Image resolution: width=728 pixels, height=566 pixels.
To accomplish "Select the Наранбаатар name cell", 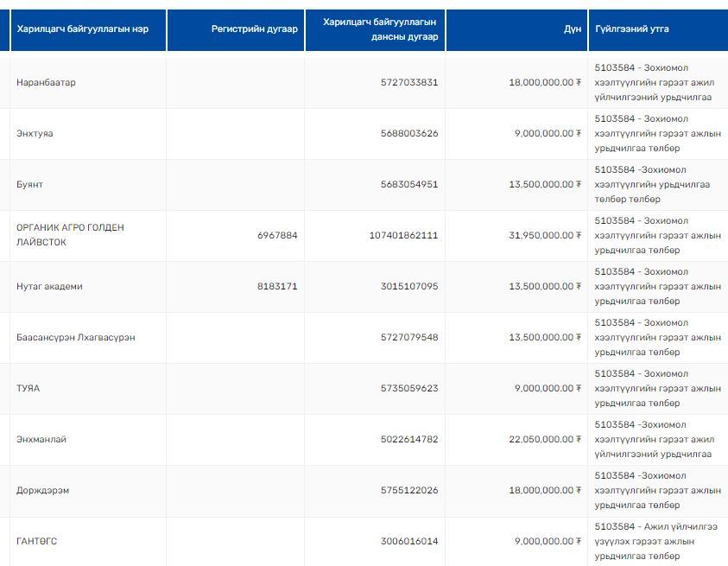I will [46, 83].
